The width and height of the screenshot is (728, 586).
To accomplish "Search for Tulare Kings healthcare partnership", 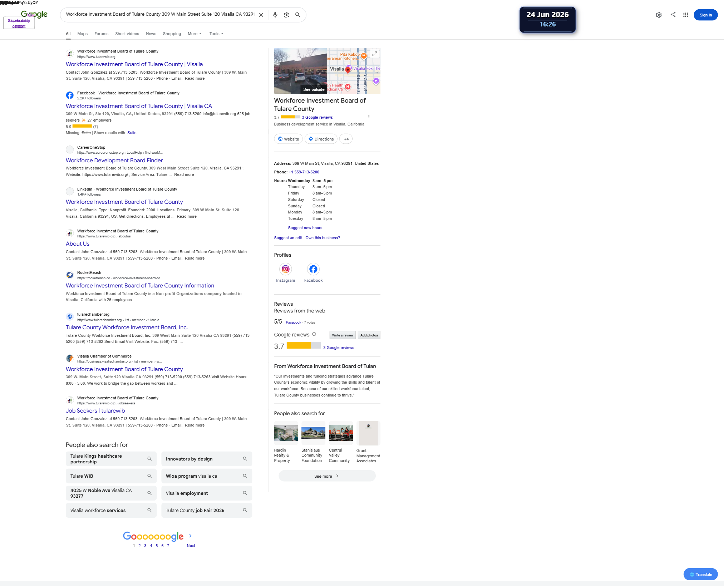I will pyautogui.click(x=111, y=459).
